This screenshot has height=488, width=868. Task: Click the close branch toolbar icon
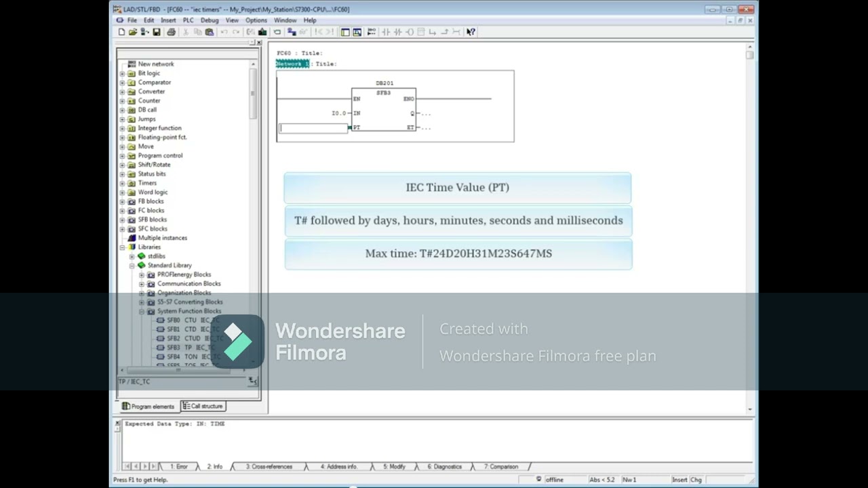coord(445,32)
